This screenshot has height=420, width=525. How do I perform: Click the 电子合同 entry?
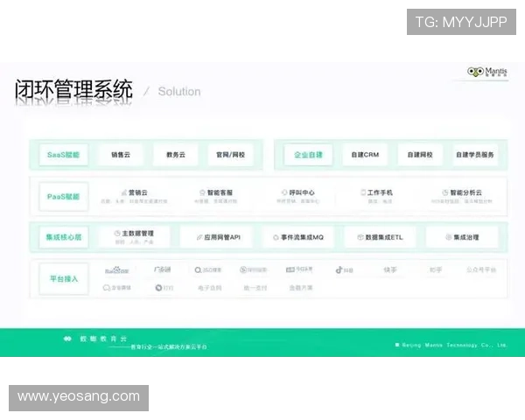(x=210, y=288)
